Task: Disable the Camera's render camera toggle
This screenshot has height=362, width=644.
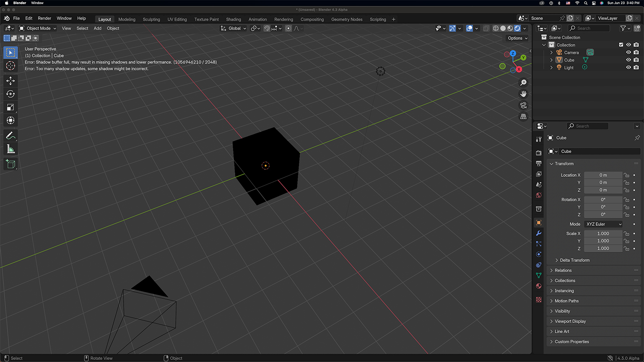Action: click(x=636, y=52)
